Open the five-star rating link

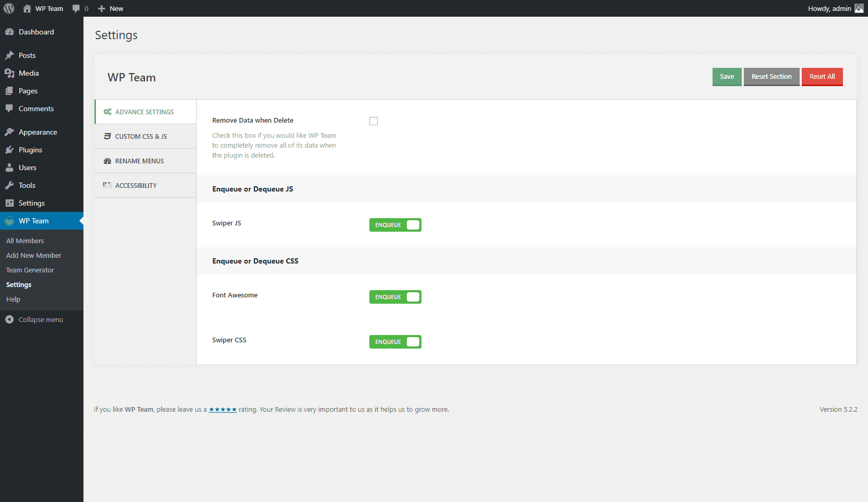tap(223, 410)
